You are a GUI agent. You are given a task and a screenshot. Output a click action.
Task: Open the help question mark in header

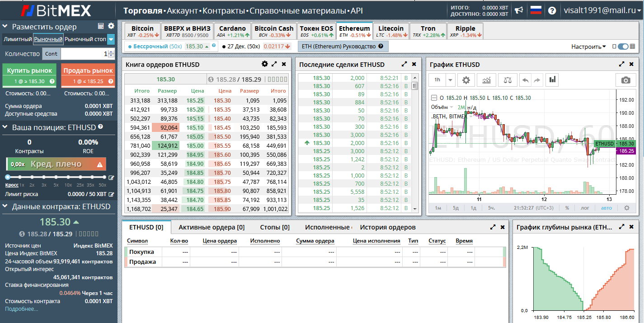click(x=552, y=10)
